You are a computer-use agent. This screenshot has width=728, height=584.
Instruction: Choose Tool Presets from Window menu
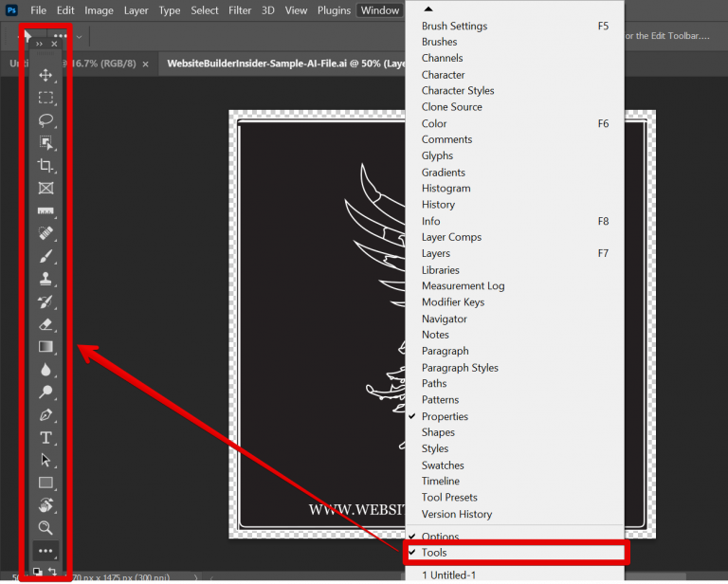point(515,497)
